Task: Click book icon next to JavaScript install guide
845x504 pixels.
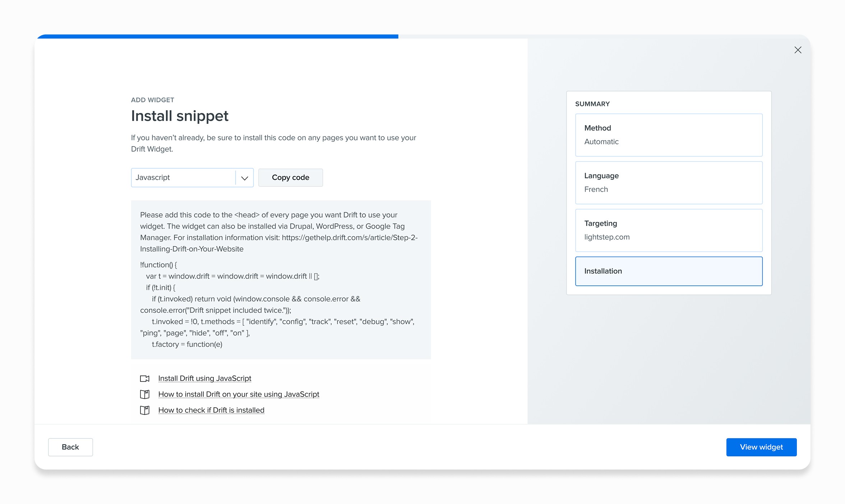Action: click(x=144, y=395)
